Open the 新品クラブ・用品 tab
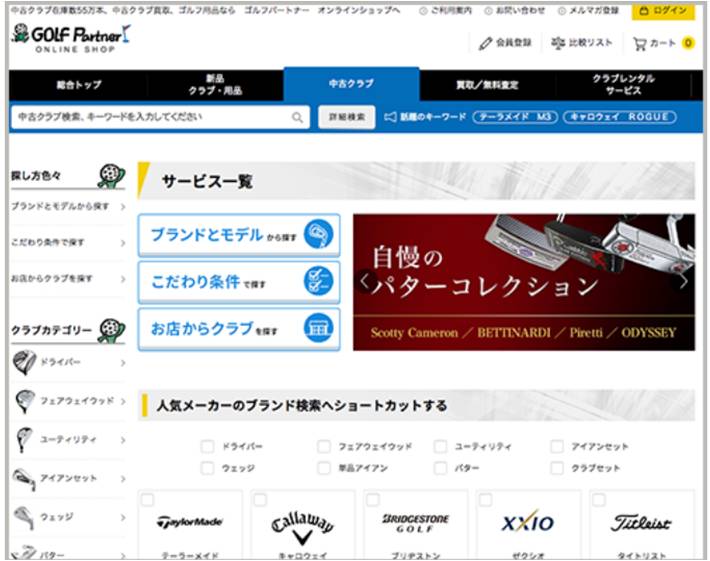 215,85
